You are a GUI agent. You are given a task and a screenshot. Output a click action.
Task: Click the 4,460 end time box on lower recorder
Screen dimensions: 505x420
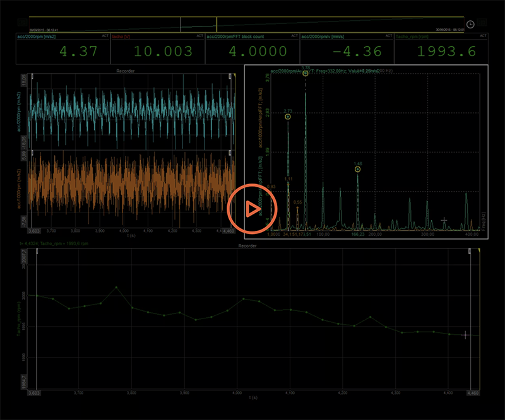pyautogui.click(x=472, y=392)
